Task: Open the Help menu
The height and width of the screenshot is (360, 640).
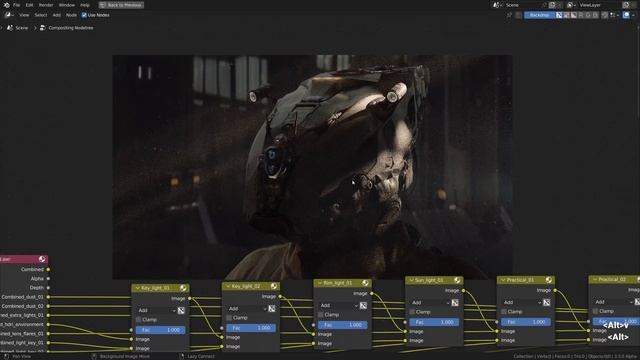Action: coord(84,5)
